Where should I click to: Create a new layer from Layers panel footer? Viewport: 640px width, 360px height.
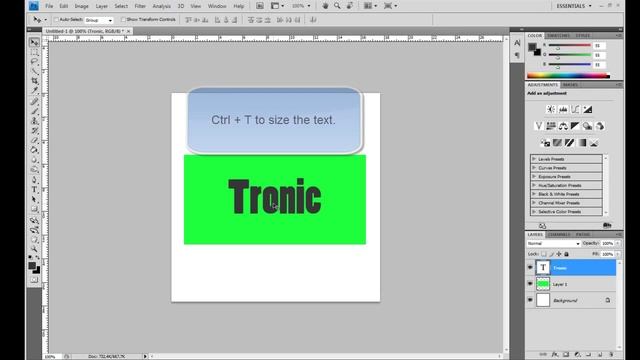(x=600, y=355)
